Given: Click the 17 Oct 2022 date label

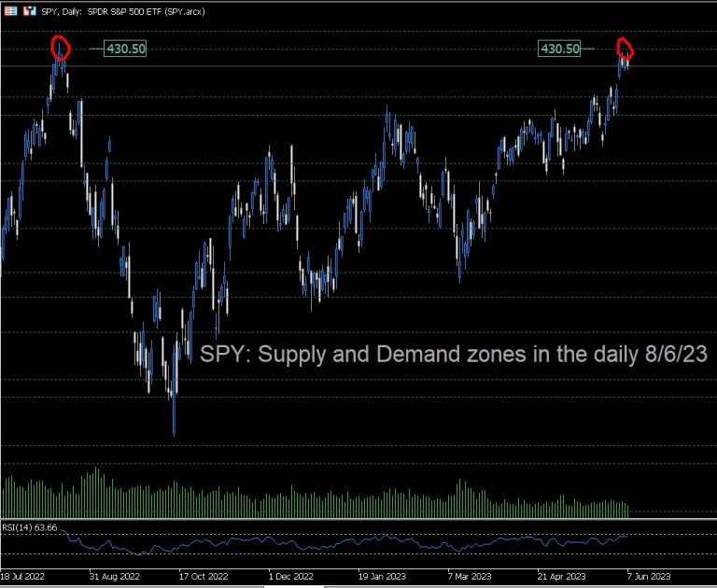Looking at the screenshot, I should (x=204, y=576).
